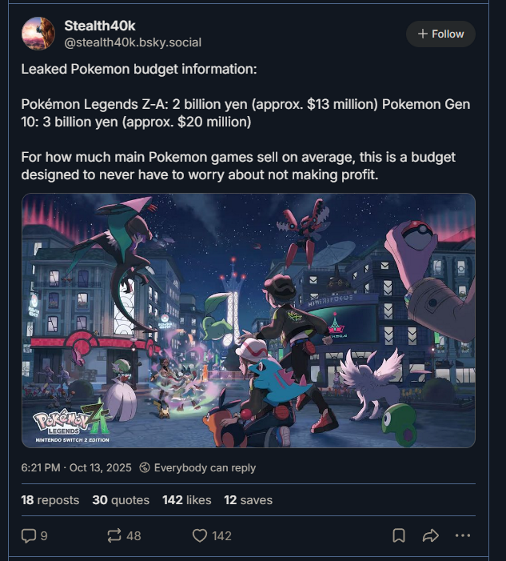Image resolution: width=506 pixels, height=561 pixels.
Task: View the 142 likes list
Action: click(186, 500)
